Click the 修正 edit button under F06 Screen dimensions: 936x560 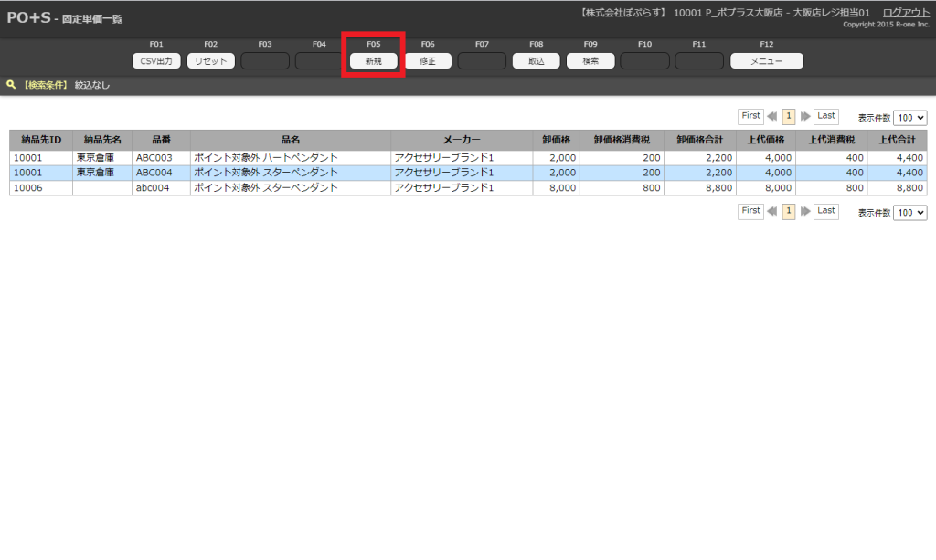click(428, 61)
